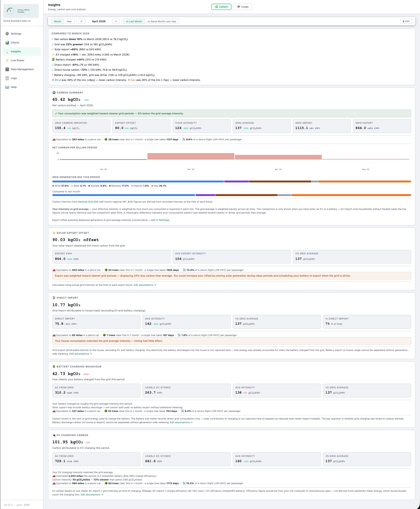Click the Settings gear icon

(7, 34)
